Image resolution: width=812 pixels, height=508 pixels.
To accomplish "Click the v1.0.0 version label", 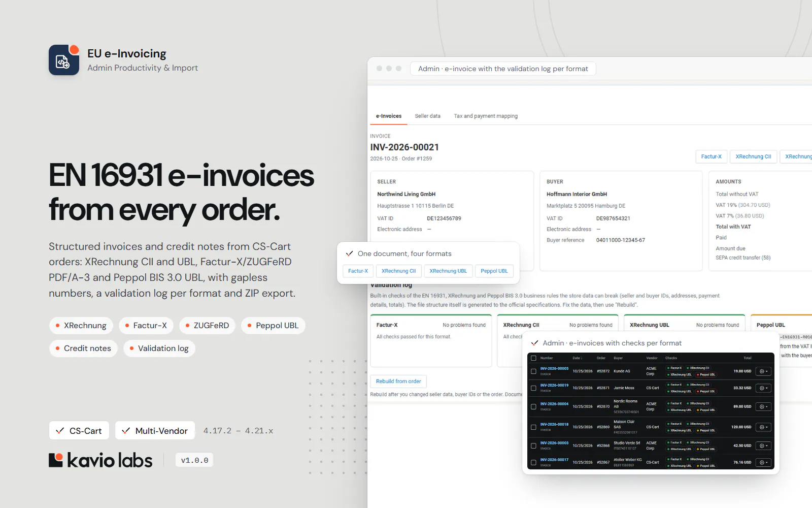I will click(x=194, y=460).
